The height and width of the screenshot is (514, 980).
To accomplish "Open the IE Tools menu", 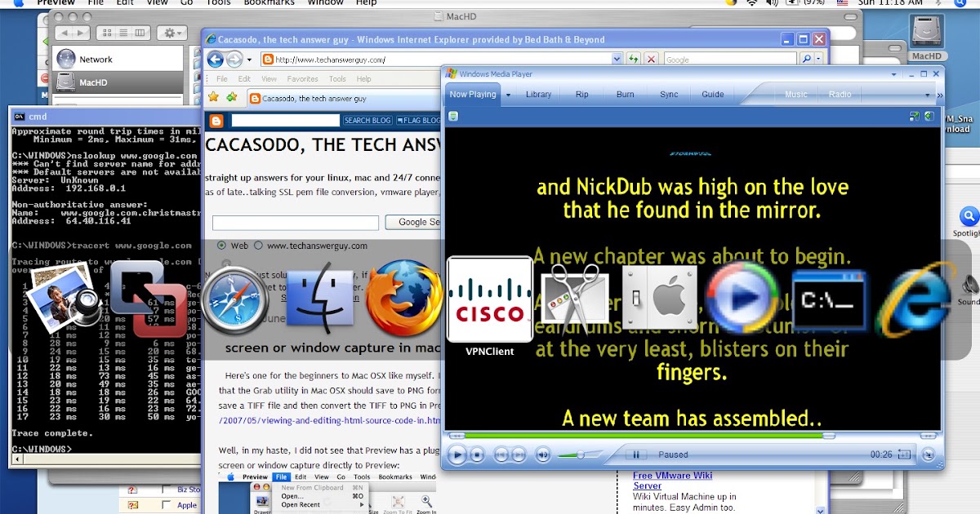I will 337,79.
